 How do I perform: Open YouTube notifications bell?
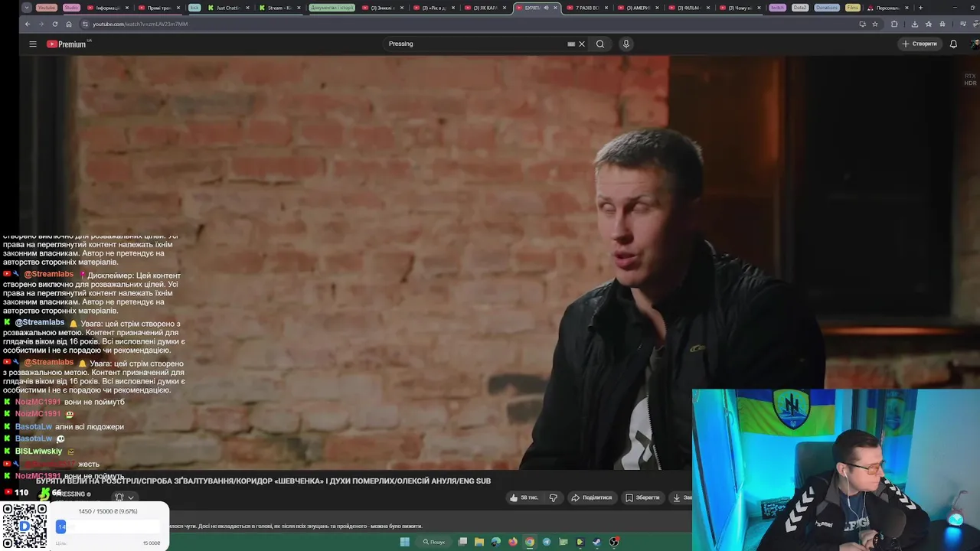(x=953, y=44)
